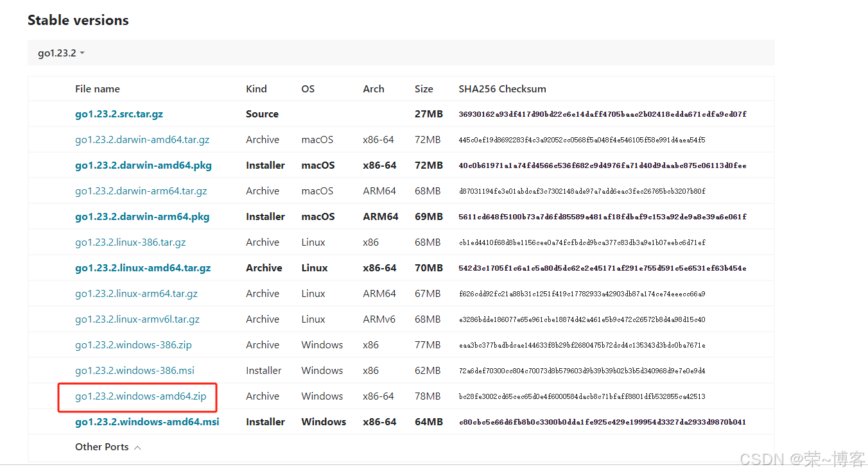Click the SHA256 Checksum column header
This screenshot has height=474, width=868.
pos(503,89)
